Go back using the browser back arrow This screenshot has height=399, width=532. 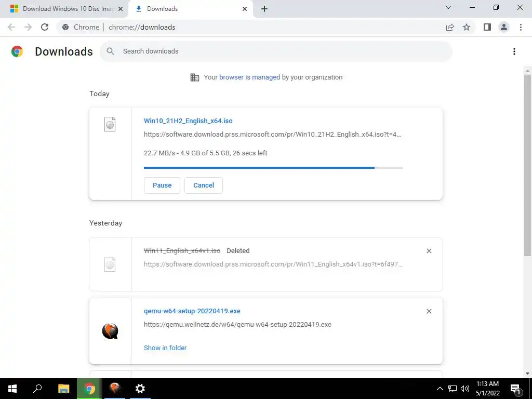[11, 27]
